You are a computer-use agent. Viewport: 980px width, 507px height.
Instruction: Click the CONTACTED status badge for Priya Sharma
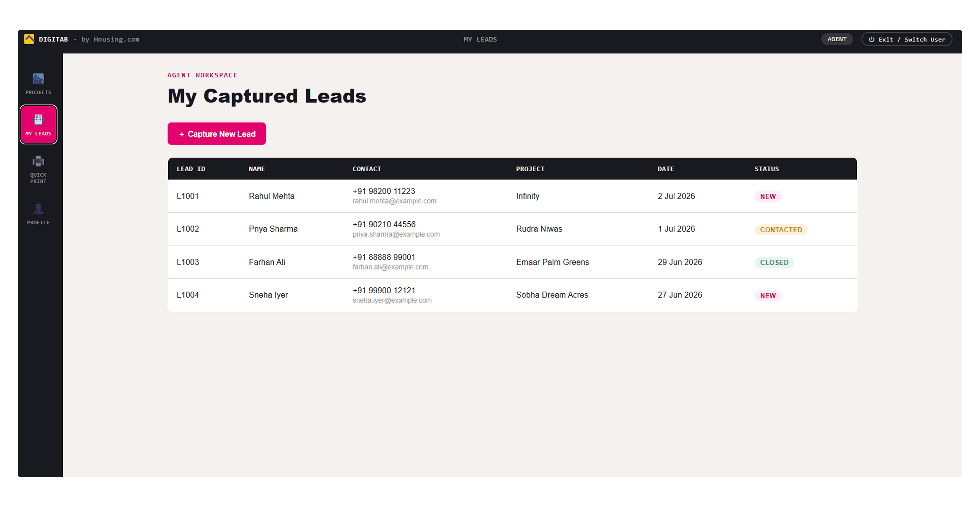click(781, 230)
